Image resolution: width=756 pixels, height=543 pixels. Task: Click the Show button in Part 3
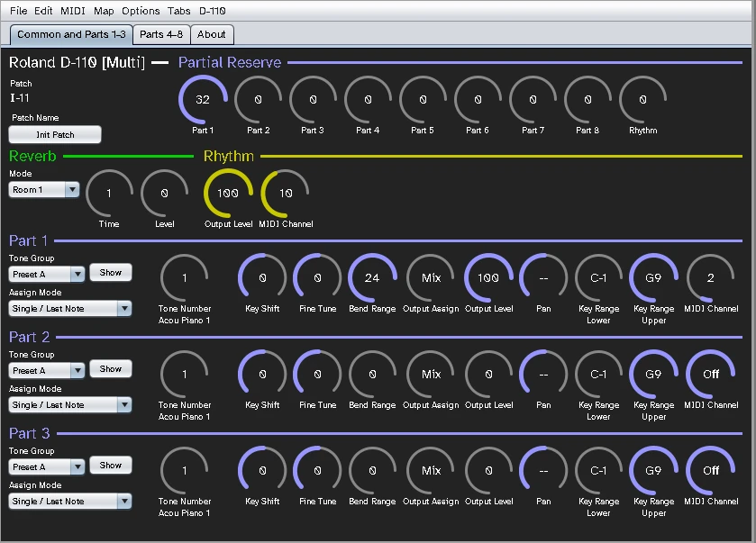coord(111,466)
